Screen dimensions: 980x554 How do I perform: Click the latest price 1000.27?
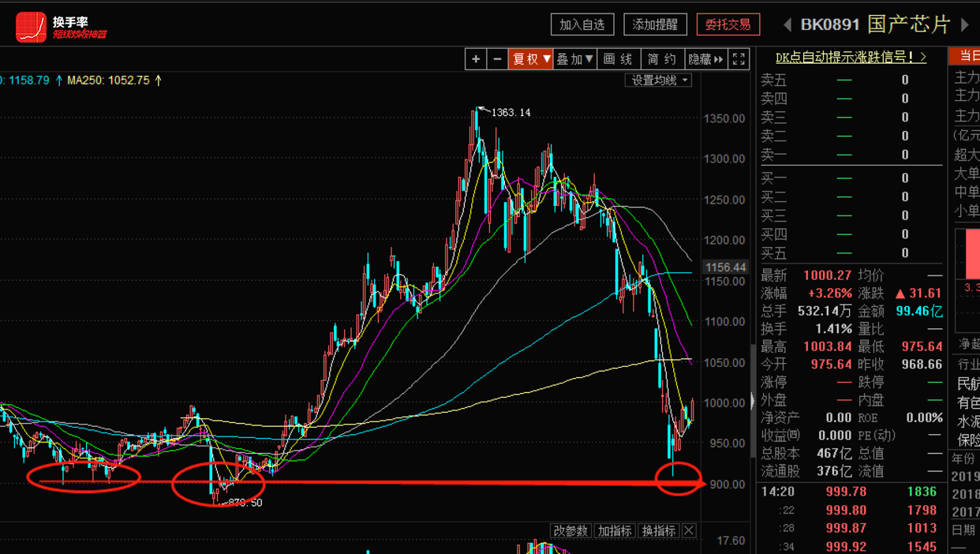(828, 275)
